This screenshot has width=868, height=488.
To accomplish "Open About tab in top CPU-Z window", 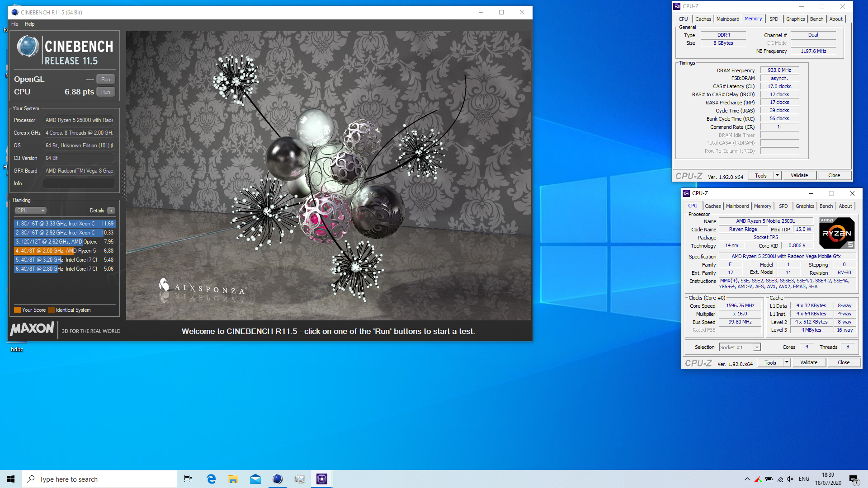I will pos(836,19).
